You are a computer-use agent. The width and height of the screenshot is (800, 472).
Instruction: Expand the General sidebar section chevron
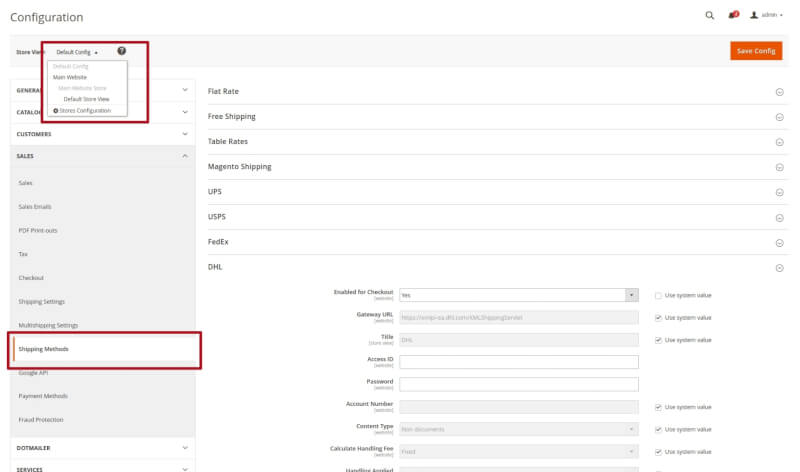[185, 90]
